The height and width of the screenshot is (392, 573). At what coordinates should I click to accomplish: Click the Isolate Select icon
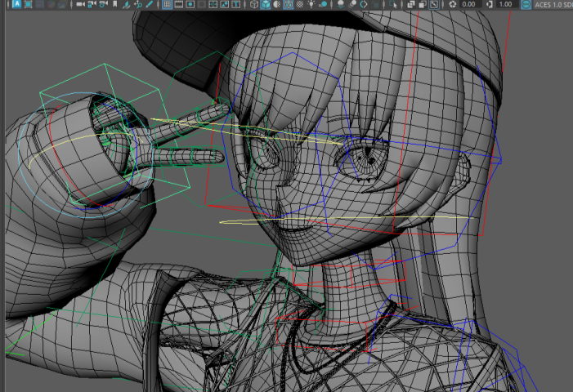(394, 4)
